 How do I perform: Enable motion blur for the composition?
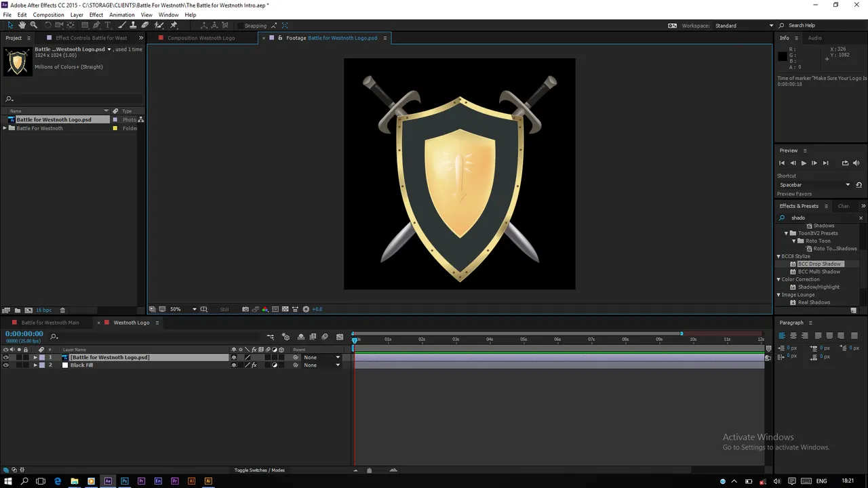tap(325, 337)
